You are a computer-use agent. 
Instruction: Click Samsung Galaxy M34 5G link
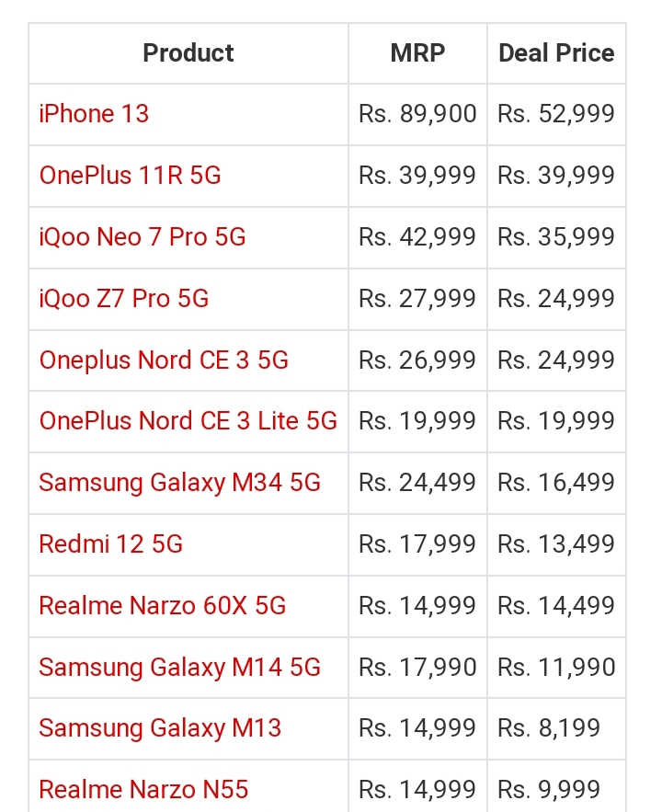pyautogui.click(x=179, y=483)
